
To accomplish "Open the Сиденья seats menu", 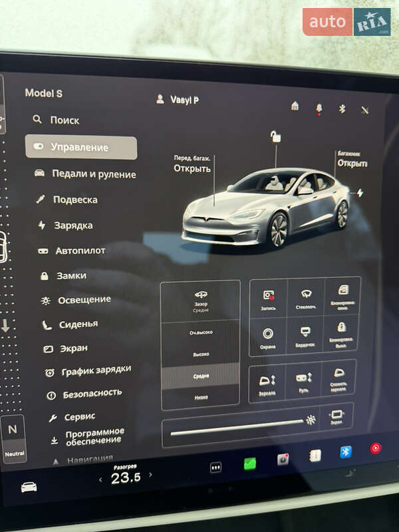I will (70, 325).
